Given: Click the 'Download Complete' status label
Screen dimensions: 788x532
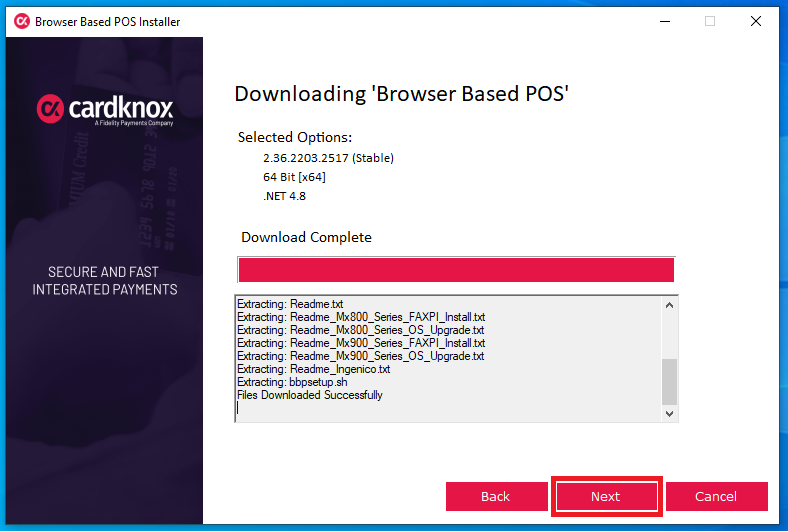Looking at the screenshot, I should tap(306, 237).
